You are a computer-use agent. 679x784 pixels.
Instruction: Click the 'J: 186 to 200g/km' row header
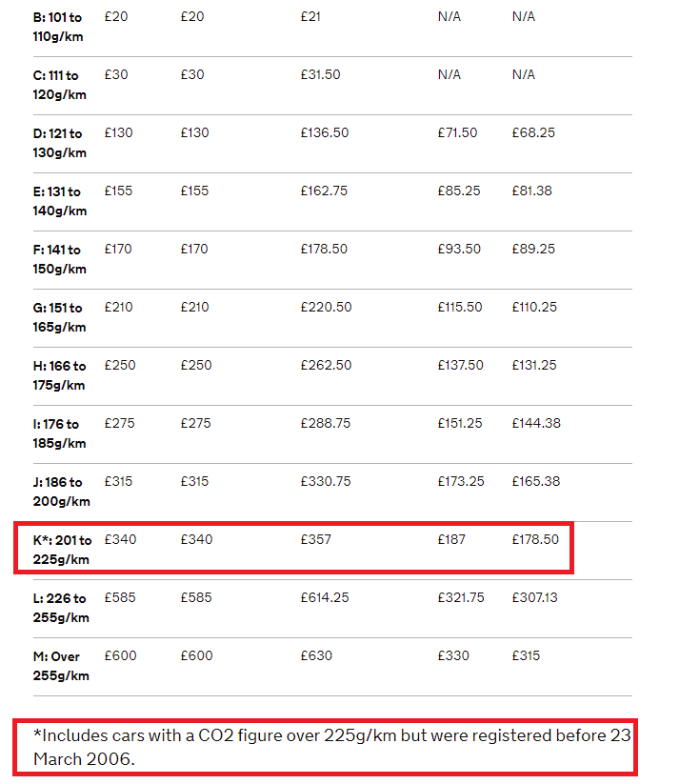coord(62,492)
